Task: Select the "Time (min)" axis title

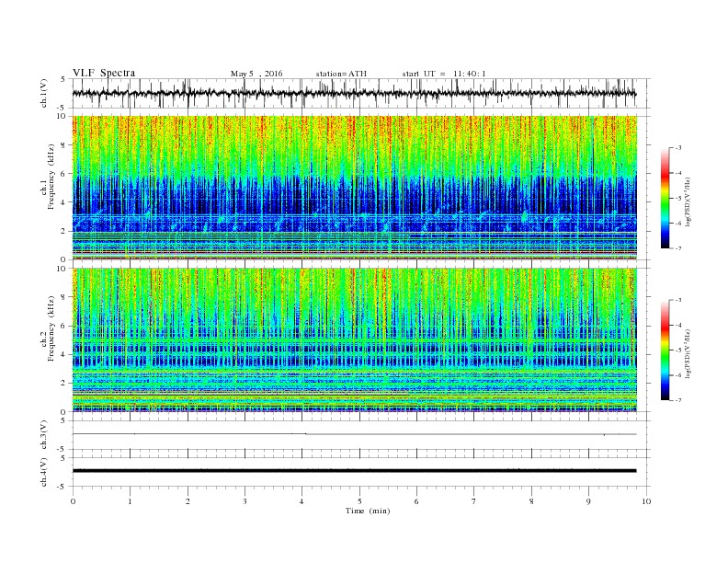Action: (x=368, y=511)
